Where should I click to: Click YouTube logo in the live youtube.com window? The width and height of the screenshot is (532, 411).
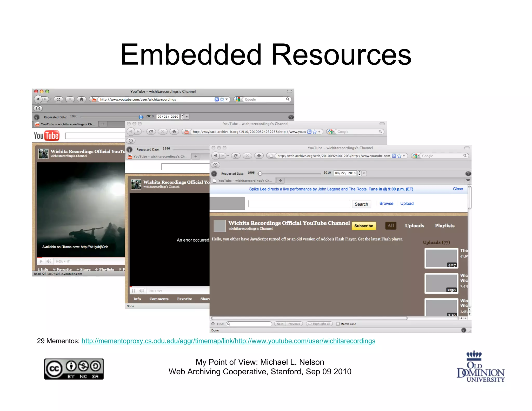(46, 136)
